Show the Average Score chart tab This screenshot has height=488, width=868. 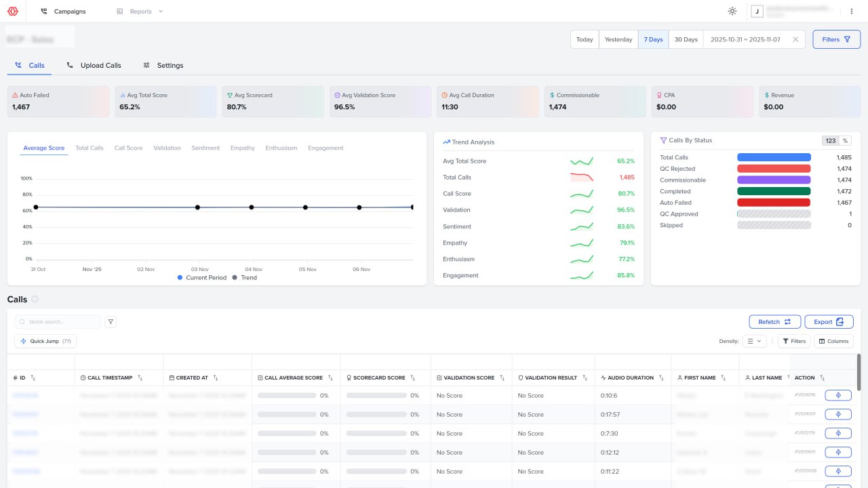tap(44, 148)
